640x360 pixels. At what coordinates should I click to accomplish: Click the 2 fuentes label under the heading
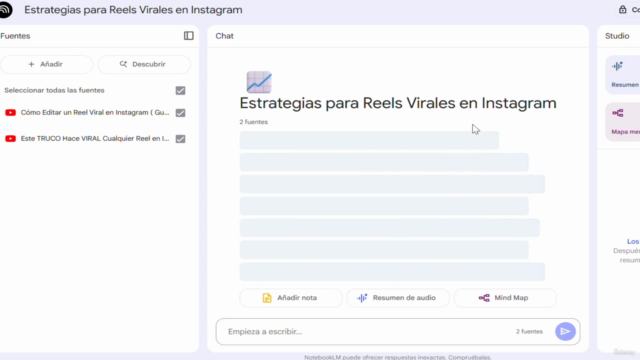[253, 122]
